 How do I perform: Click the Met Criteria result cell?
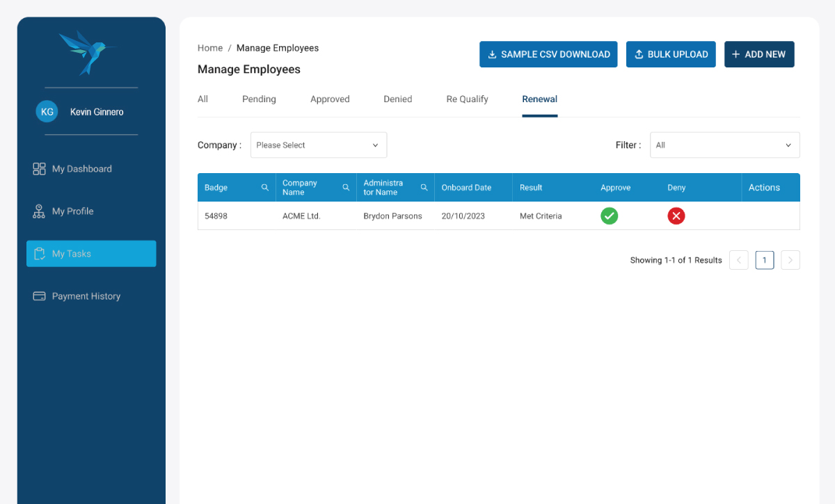541,216
